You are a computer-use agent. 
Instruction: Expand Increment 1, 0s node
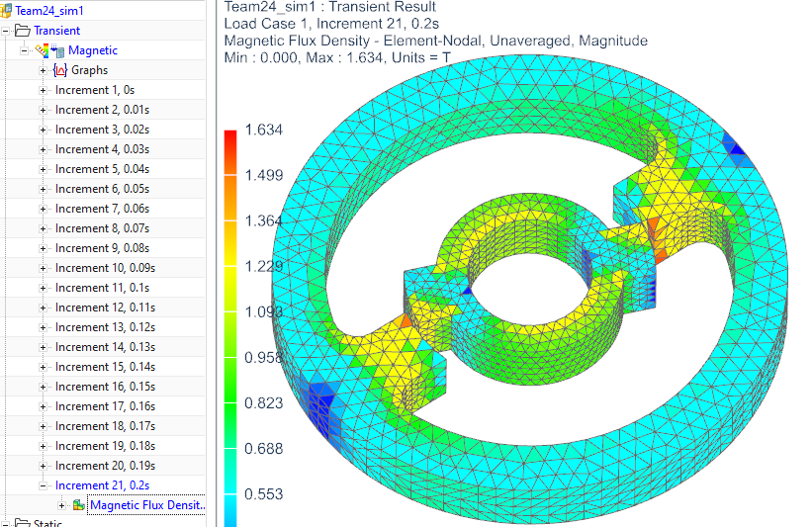tap(43, 90)
